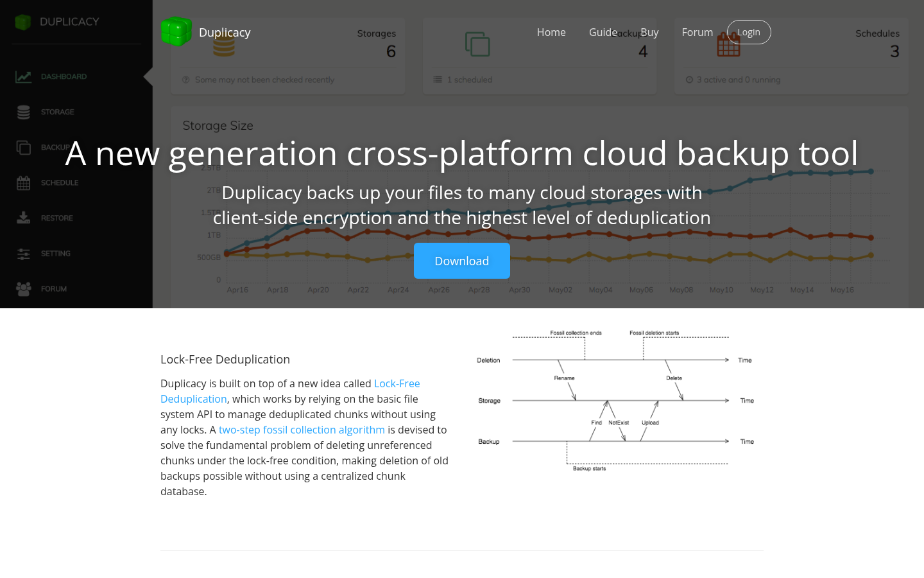Open the Guide menu item
The height and width of the screenshot is (578, 924).
[x=603, y=32]
